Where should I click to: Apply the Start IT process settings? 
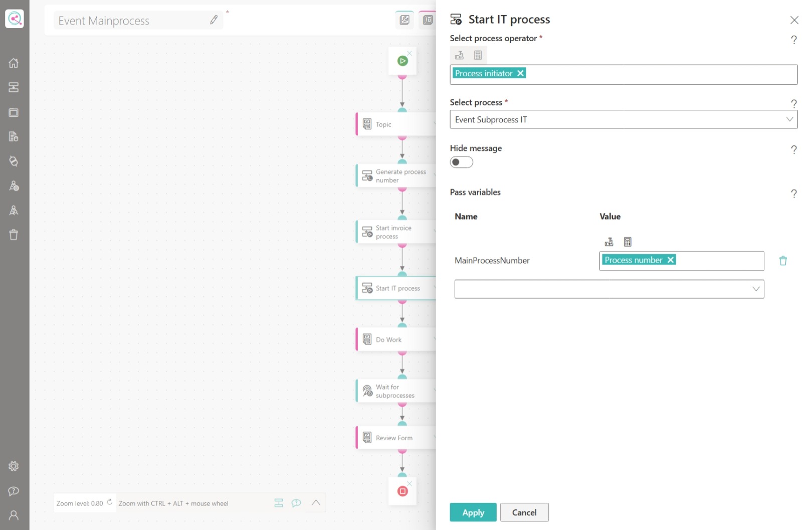pos(473,512)
